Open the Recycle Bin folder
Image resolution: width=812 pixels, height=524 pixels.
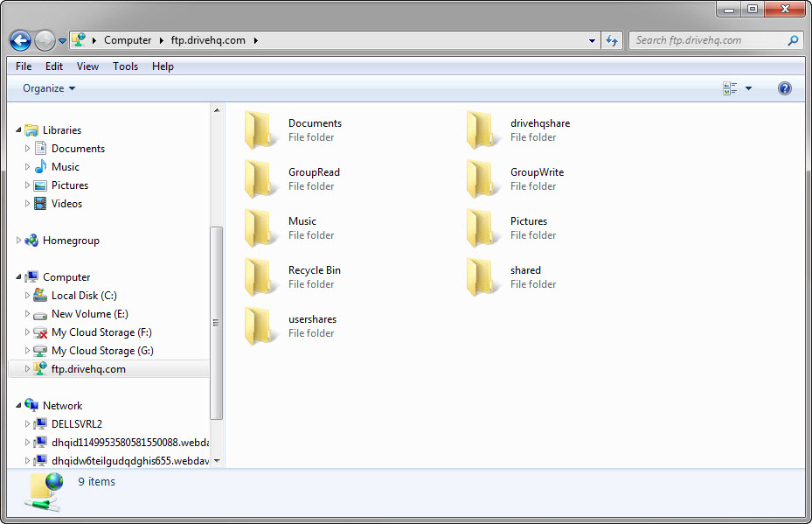261,276
